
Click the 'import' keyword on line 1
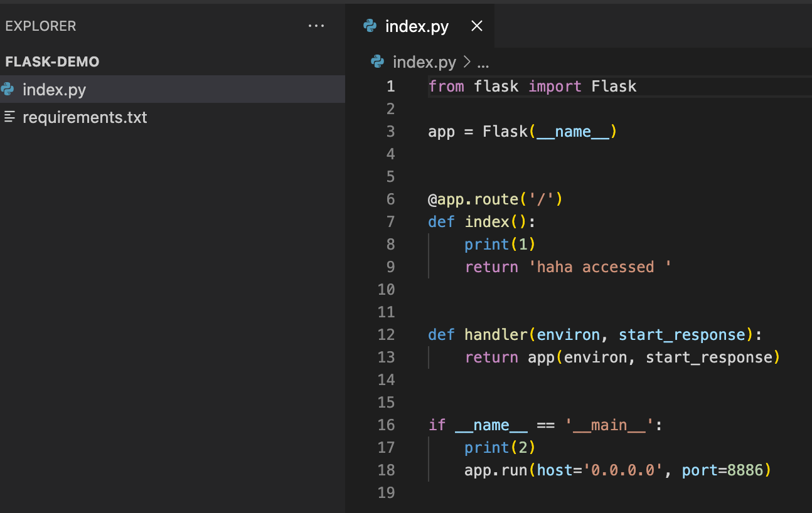point(555,86)
